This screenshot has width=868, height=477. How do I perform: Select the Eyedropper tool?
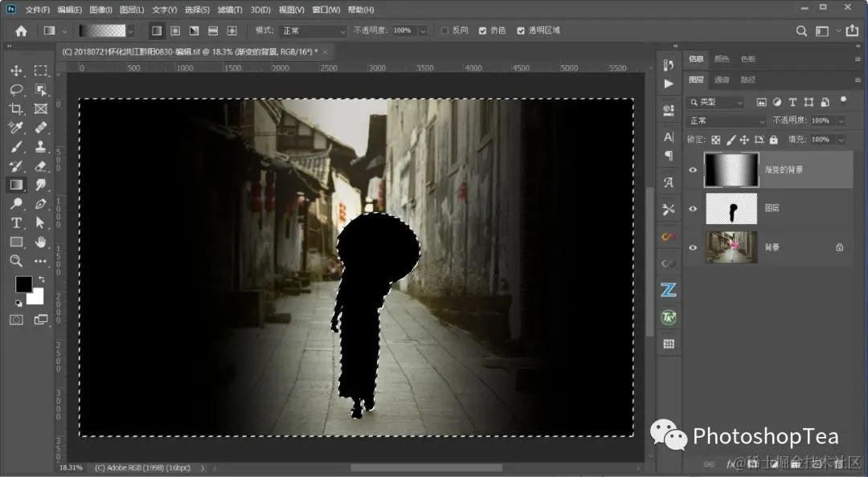click(16, 128)
